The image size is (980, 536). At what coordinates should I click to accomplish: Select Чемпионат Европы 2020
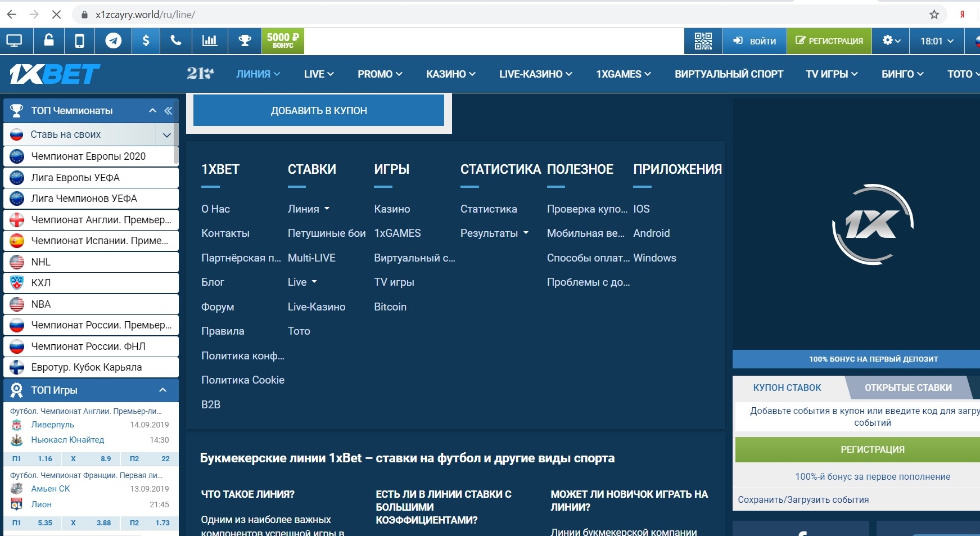[x=91, y=156]
